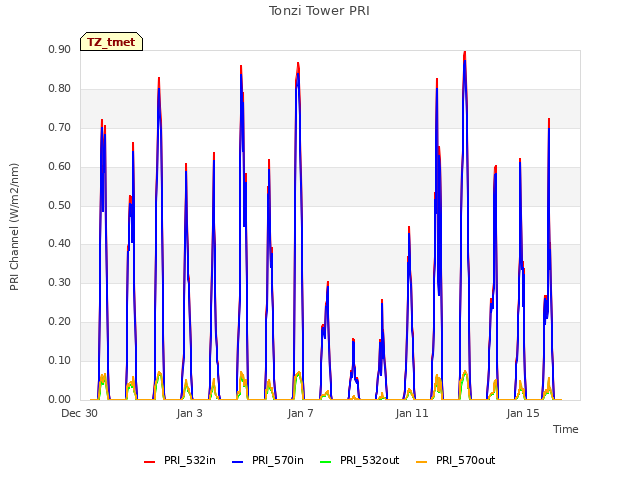Toggle the PRI_532in legend entry
This screenshot has height=480, width=640.
pos(180,460)
